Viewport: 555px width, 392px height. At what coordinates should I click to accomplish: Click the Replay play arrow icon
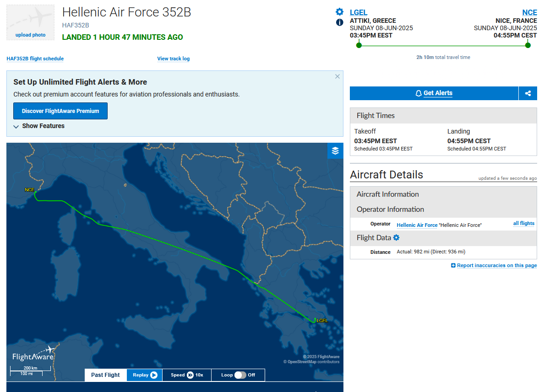tap(154, 375)
